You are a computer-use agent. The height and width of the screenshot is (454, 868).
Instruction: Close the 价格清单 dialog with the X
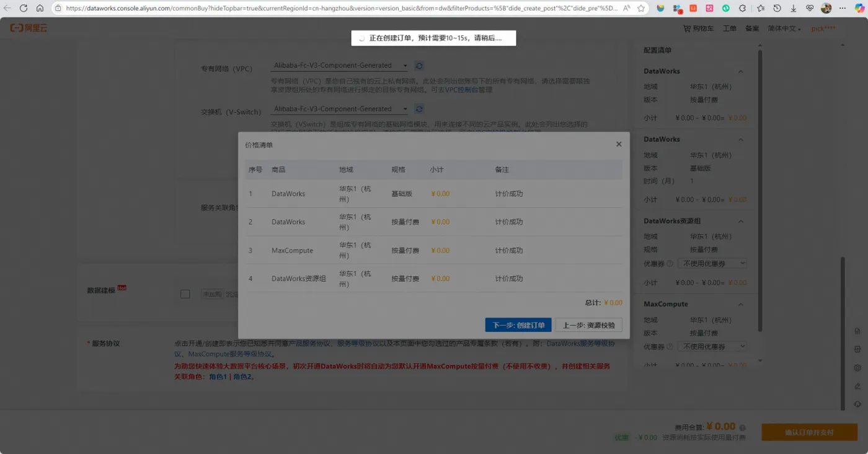[618, 144]
